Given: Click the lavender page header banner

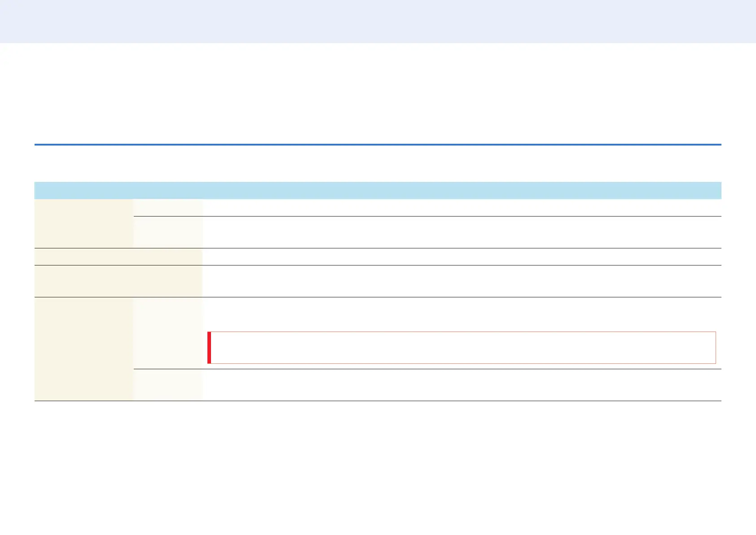Looking at the screenshot, I should (x=378, y=22).
